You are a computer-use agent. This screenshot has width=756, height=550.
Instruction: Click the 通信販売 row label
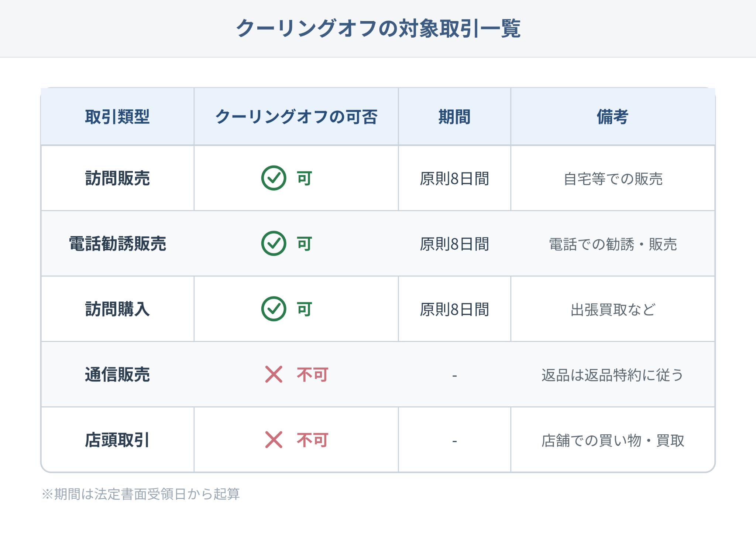(117, 375)
